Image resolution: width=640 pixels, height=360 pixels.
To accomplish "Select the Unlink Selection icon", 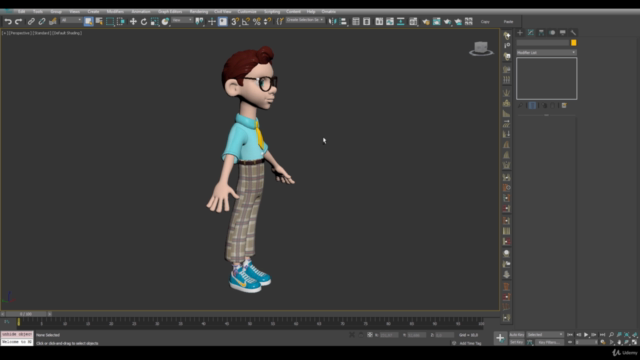I will (x=42, y=22).
